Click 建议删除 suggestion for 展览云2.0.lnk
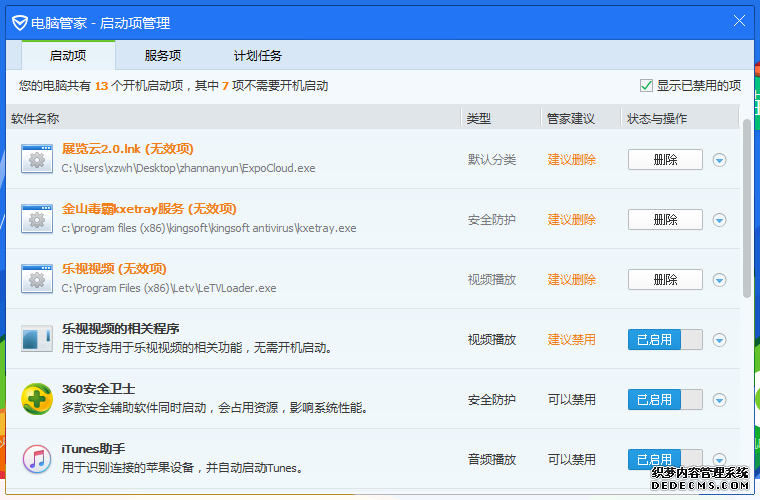The image size is (760, 500). pos(571,160)
